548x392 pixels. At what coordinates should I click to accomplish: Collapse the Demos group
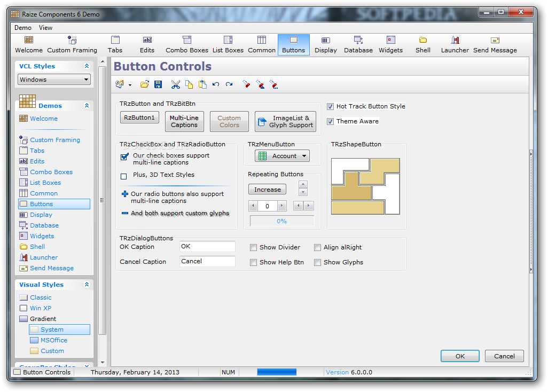point(87,106)
